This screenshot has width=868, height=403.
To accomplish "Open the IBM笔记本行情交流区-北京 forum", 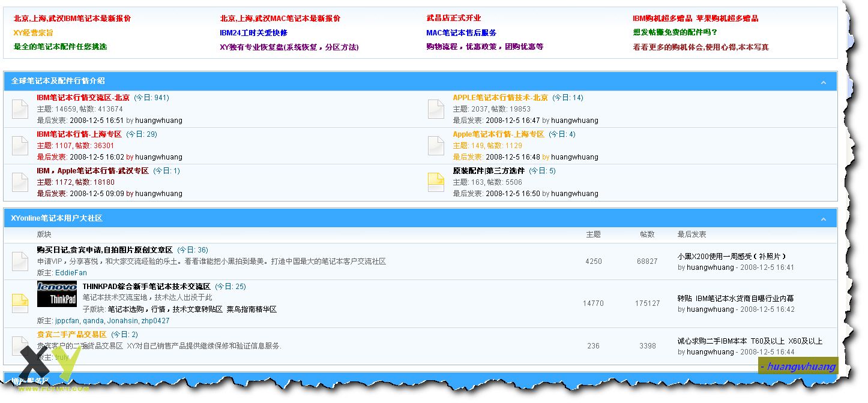I will [83, 98].
